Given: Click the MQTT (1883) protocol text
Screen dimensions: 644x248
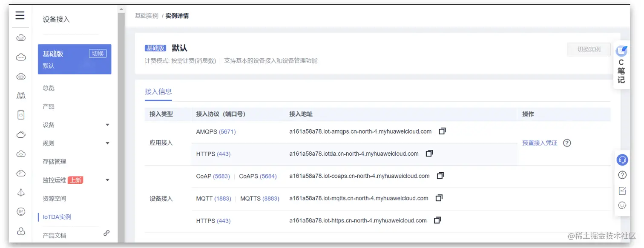Looking at the screenshot, I should point(214,198).
